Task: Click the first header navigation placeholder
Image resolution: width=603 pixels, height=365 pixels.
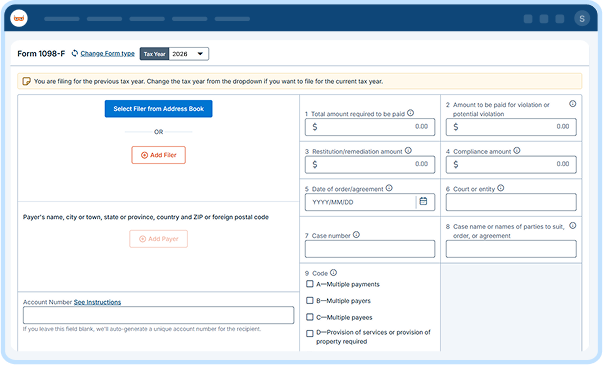Action: coord(62,19)
